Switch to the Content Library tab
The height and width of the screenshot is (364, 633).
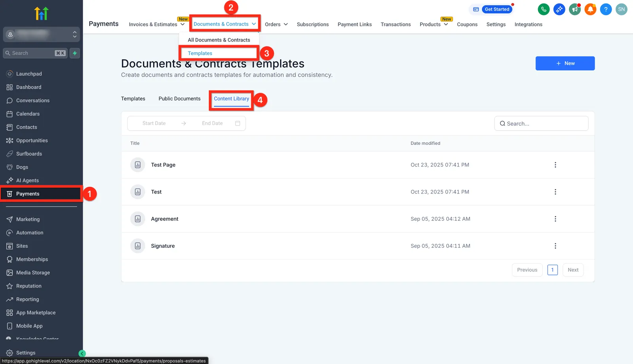click(x=231, y=99)
